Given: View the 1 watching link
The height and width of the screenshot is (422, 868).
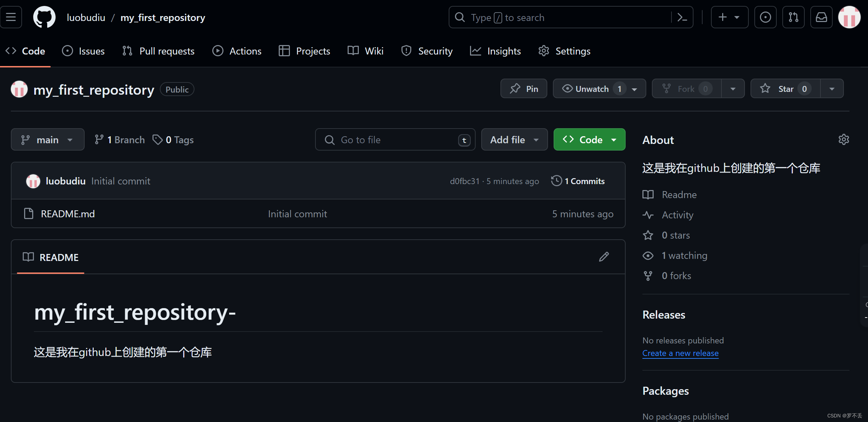Looking at the screenshot, I should (675, 255).
